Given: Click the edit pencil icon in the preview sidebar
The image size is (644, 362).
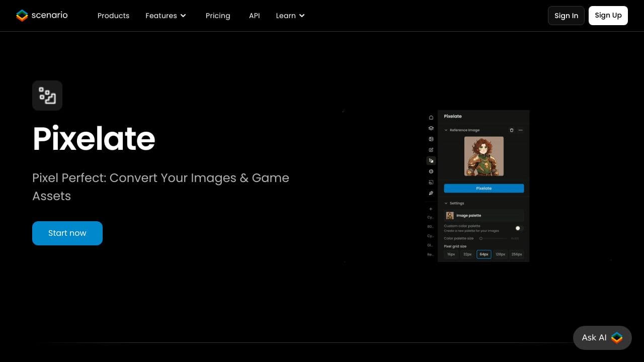Looking at the screenshot, I should (431, 150).
